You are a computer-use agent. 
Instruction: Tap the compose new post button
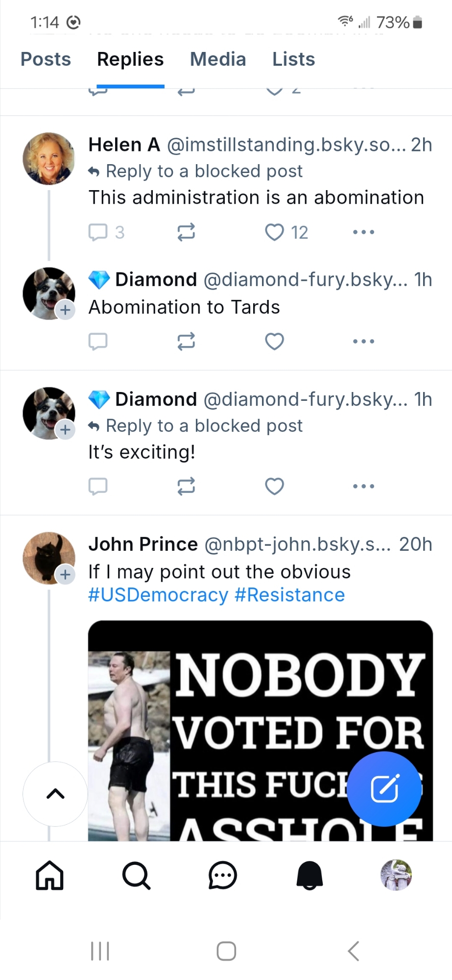[384, 788]
